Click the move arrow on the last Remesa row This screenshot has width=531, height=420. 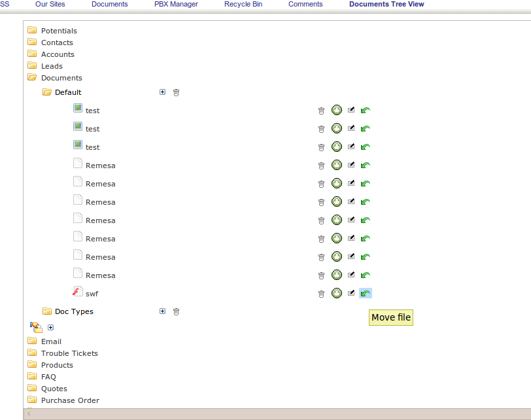tap(366, 275)
